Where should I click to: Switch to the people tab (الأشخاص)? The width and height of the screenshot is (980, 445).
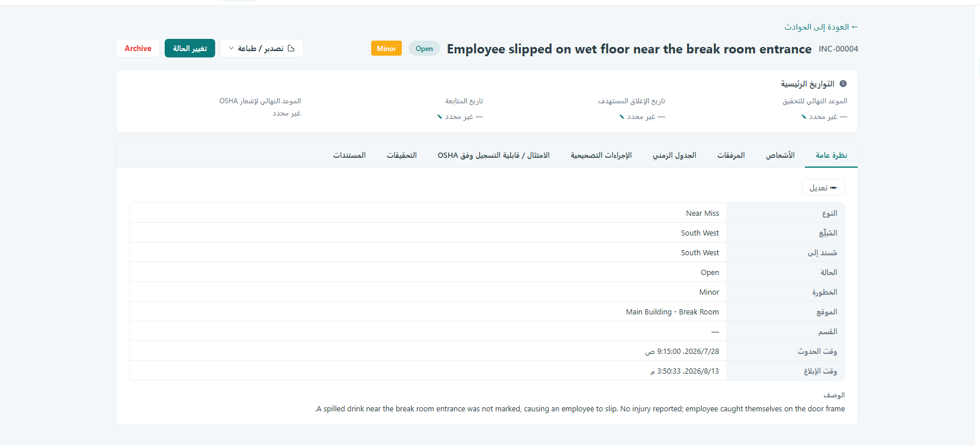click(780, 155)
